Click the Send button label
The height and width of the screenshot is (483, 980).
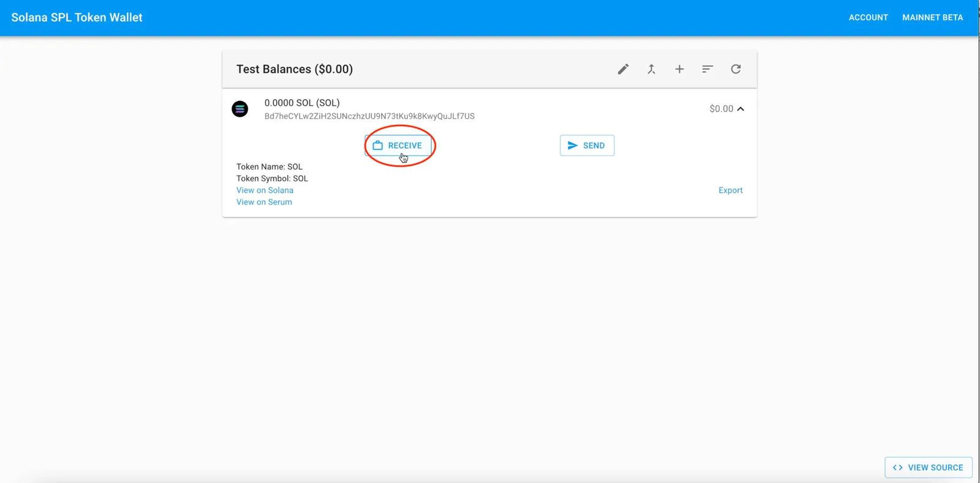tap(594, 146)
